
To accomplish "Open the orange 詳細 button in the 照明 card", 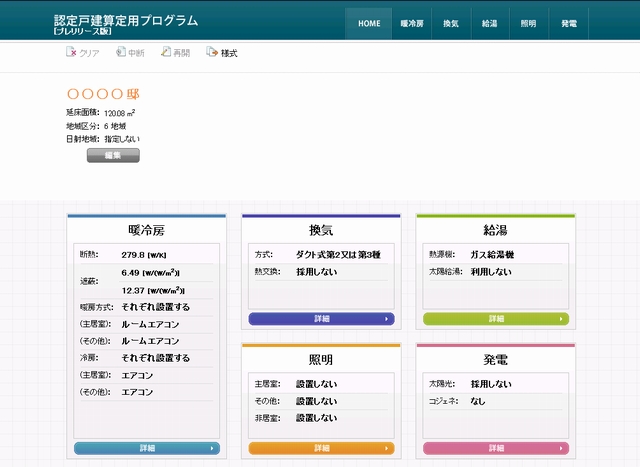I will [321, 448].
